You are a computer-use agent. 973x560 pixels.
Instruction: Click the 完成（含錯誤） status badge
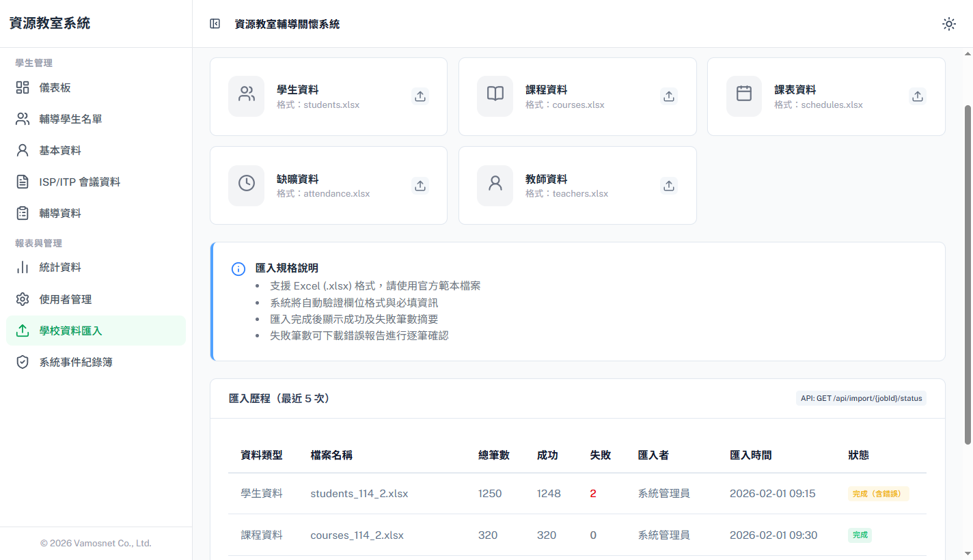coord(879,494)
